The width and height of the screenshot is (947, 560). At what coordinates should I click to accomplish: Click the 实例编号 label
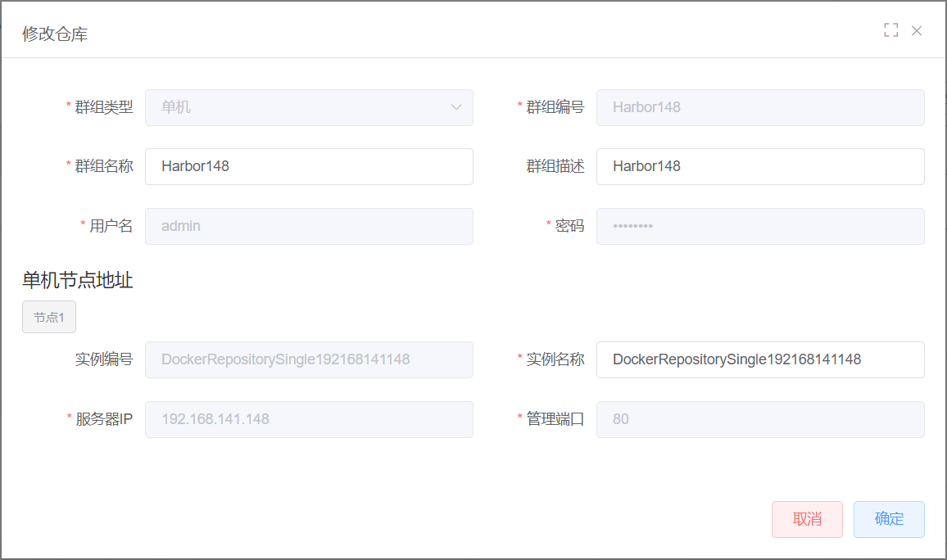coord(104,359)
